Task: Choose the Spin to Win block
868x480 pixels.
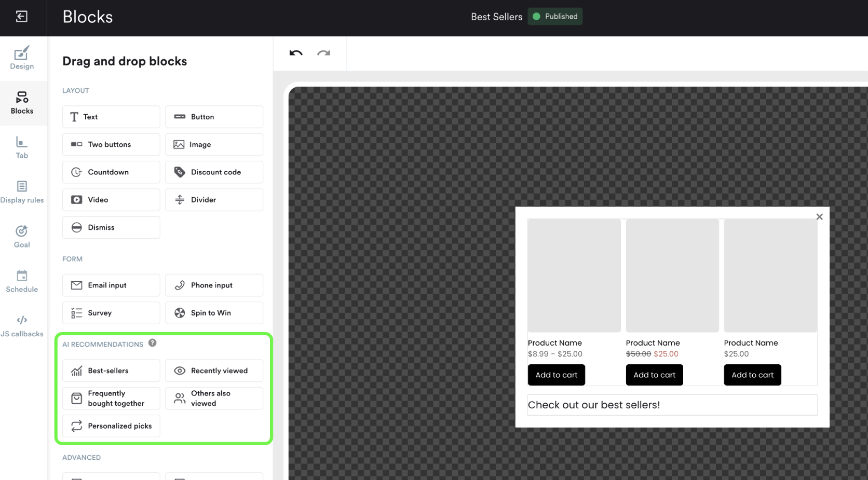Action: (214, 313)
